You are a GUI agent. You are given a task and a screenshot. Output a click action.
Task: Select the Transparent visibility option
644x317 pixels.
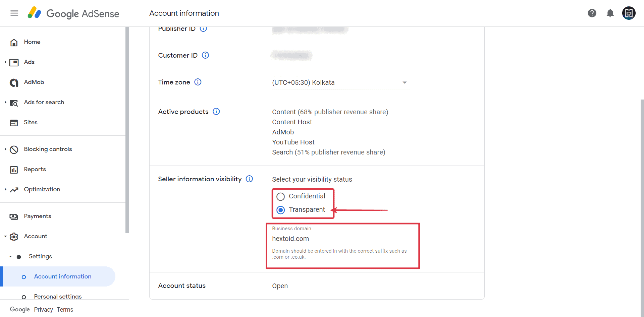coord(281,210)
